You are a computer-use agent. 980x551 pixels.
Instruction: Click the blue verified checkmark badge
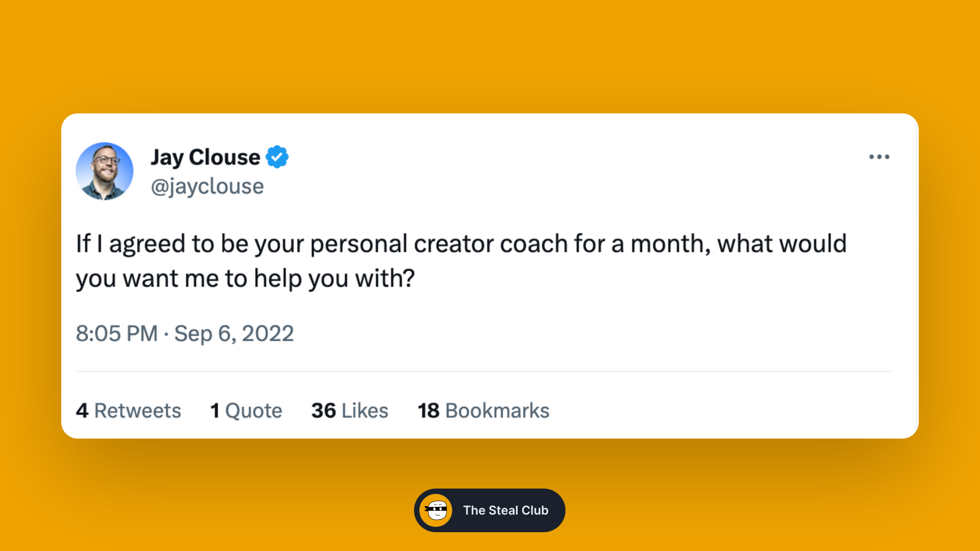click(277, 157)
